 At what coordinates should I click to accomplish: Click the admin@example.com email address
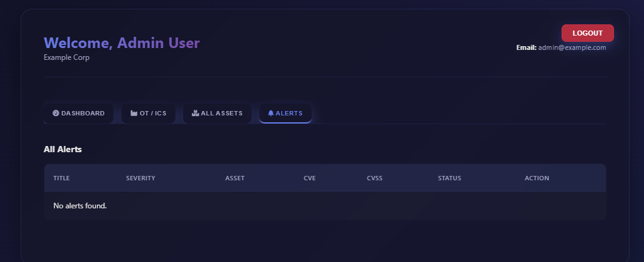[x=572, y=47]
